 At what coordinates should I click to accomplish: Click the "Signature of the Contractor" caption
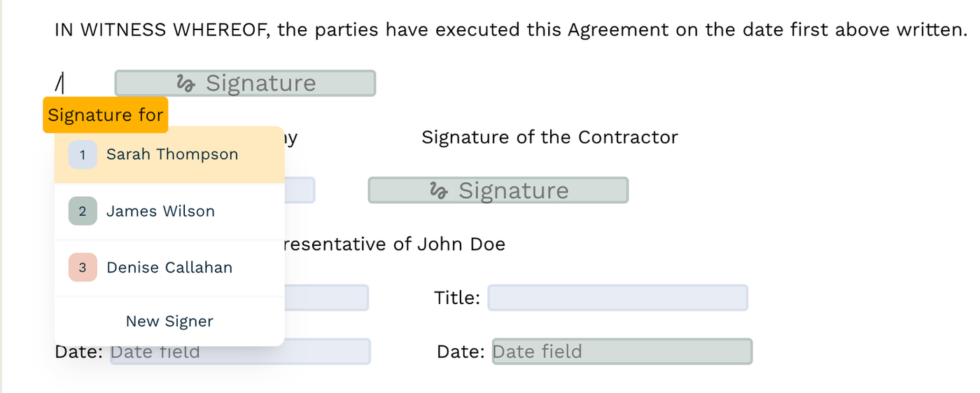549,137
